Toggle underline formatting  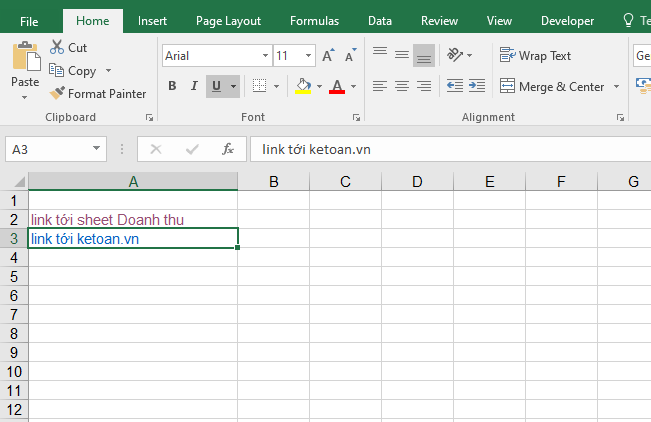[216, 86]
